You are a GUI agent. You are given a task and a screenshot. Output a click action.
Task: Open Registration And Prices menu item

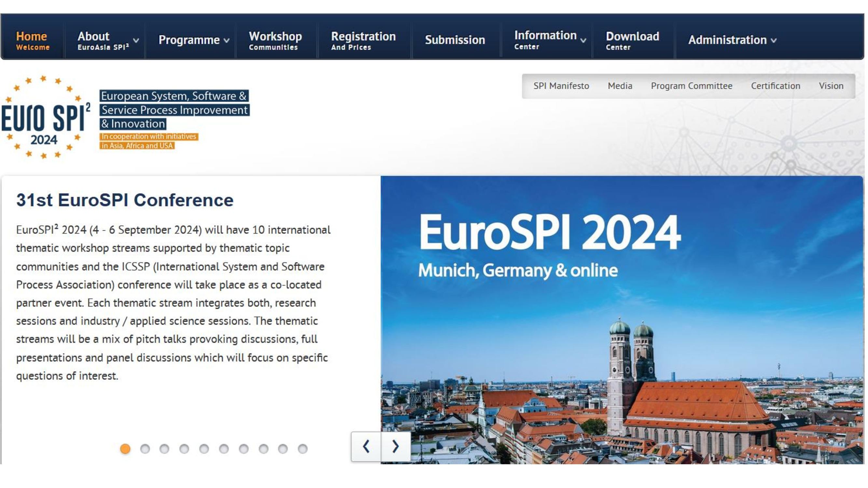363,40
